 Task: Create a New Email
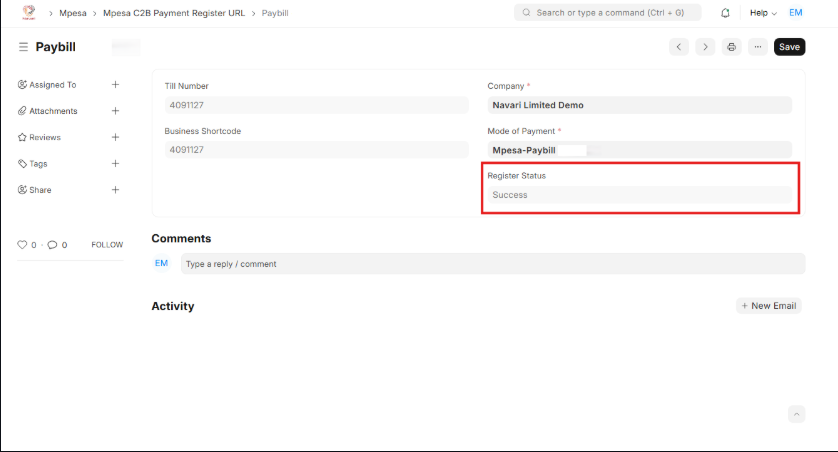click(x=769, y=306)
